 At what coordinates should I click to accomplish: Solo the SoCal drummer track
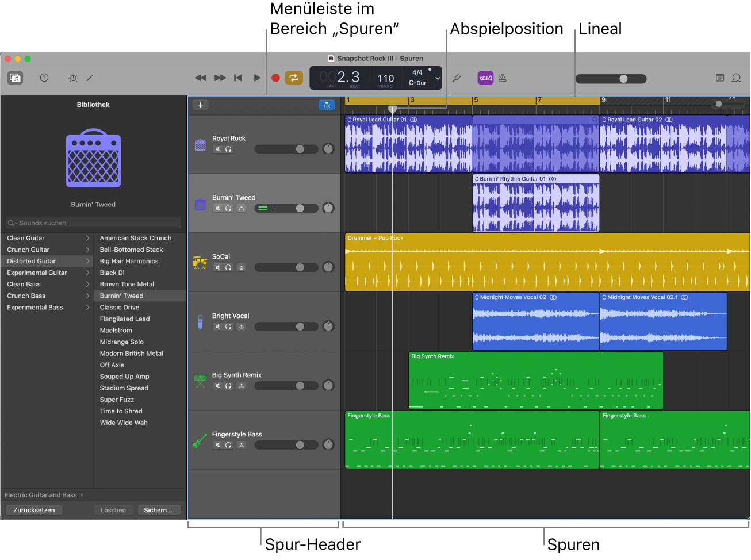tap(228, 267)
